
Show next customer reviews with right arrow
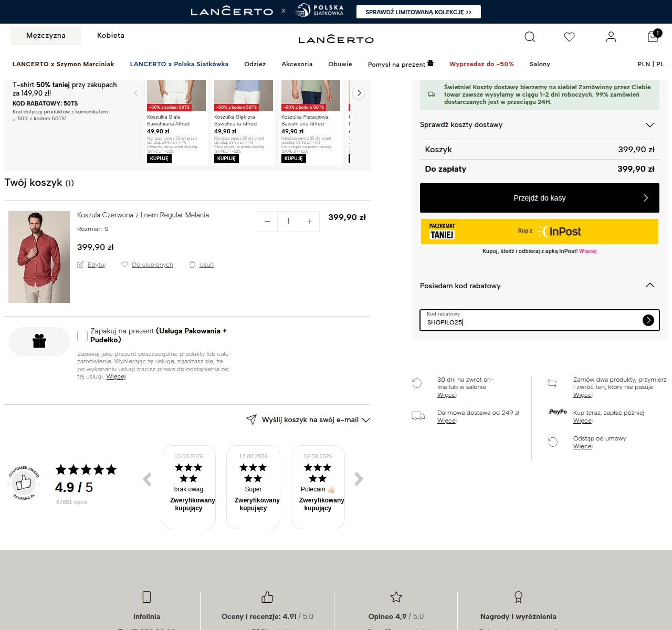click(359, 479)
